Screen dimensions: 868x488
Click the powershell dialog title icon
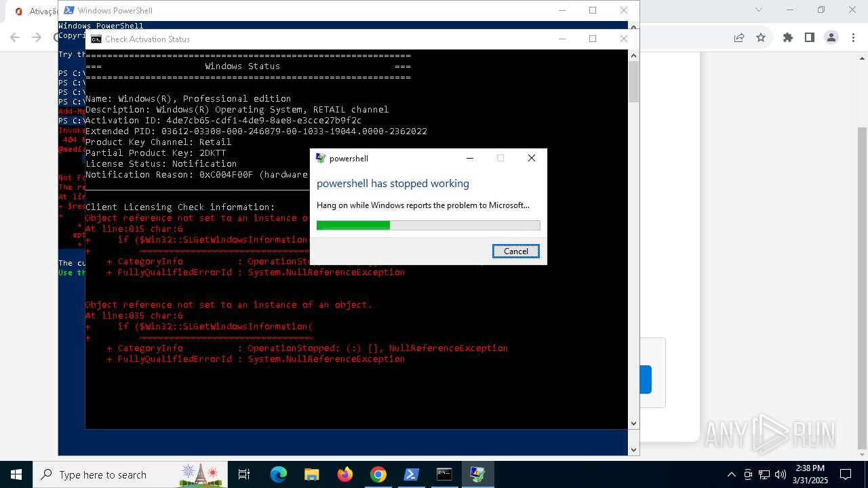tap(321, 158)
